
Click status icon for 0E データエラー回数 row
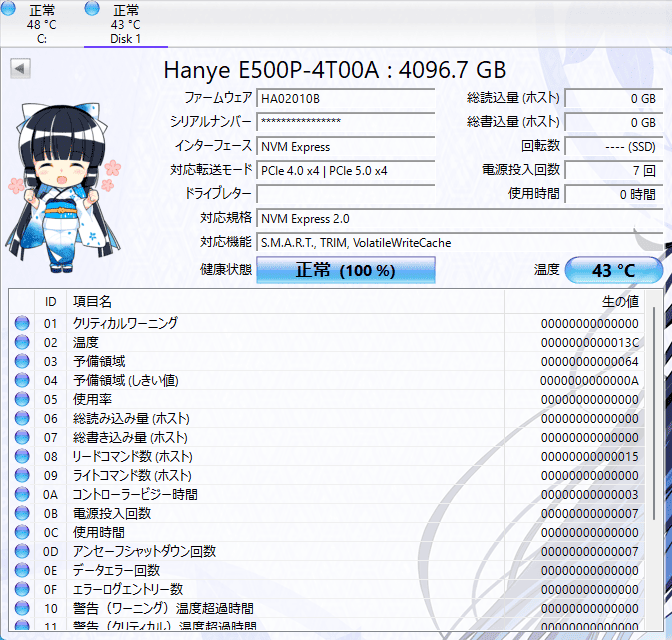coord(22,570)
